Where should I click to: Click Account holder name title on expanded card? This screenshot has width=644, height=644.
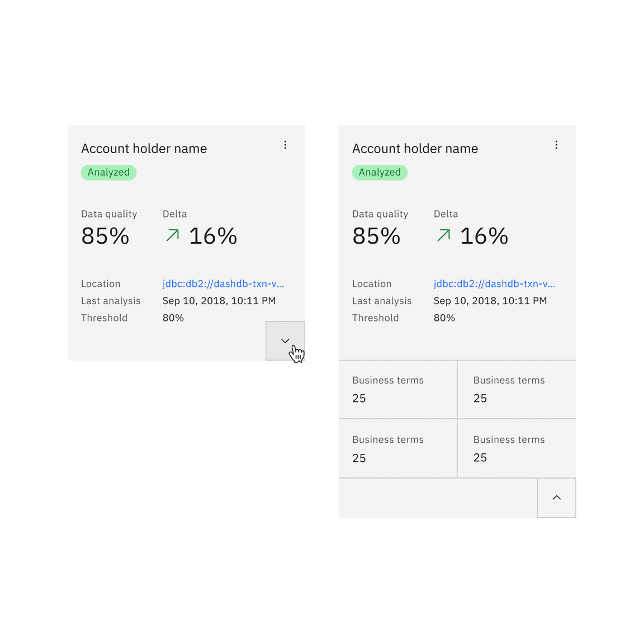pos(415,148)
